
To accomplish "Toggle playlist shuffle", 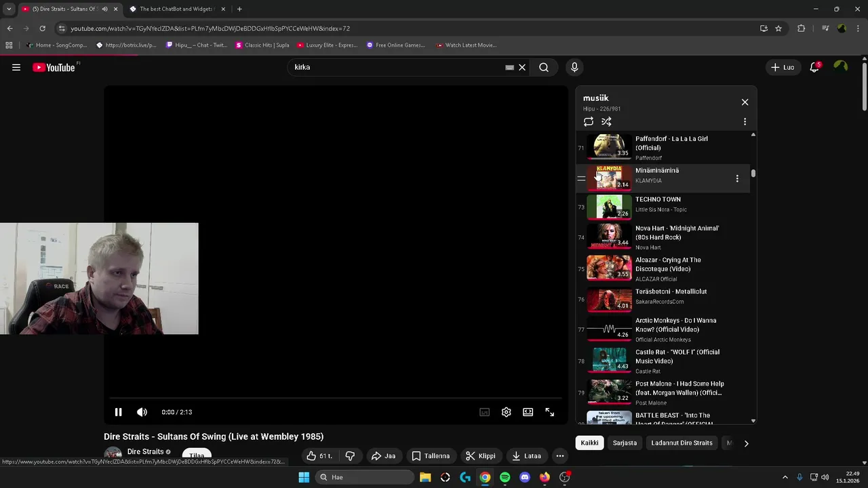I will point(606,121).
